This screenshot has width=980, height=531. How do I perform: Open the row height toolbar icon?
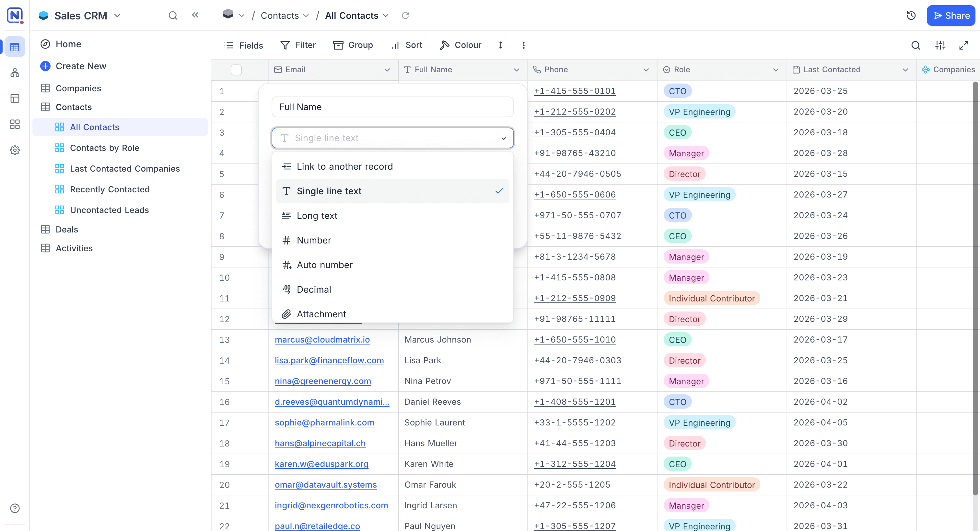[x=501, y=45]
